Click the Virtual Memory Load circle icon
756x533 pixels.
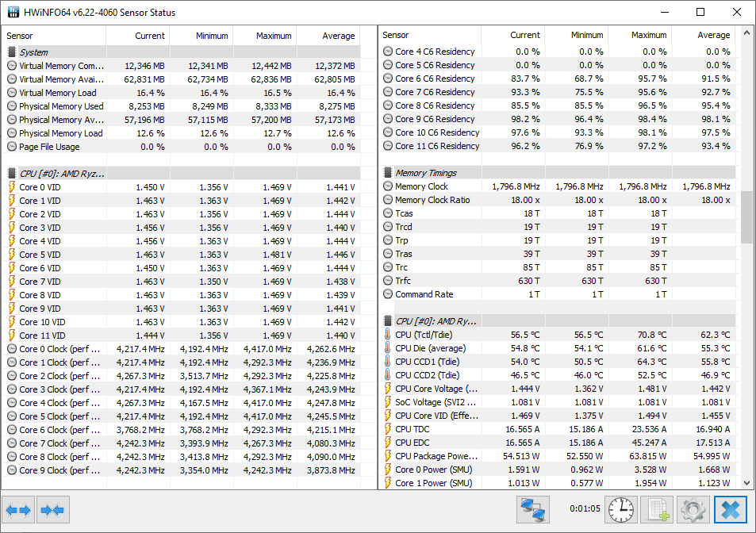[x=12, y=93]
